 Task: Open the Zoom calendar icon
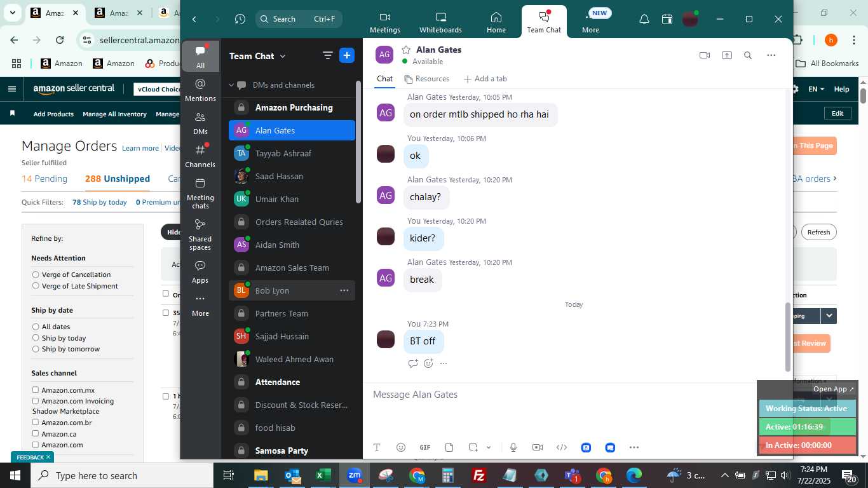pos(667,19)
